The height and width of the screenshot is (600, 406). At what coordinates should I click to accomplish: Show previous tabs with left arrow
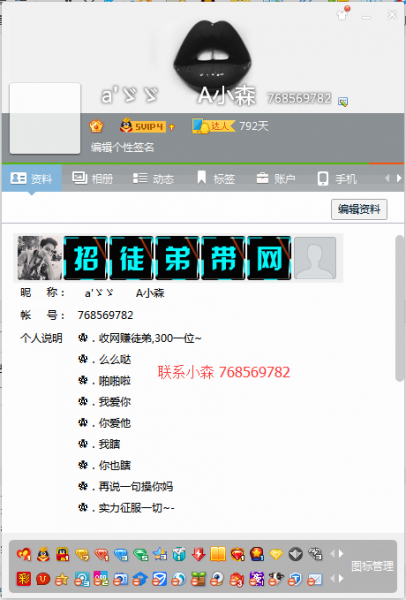387,178
